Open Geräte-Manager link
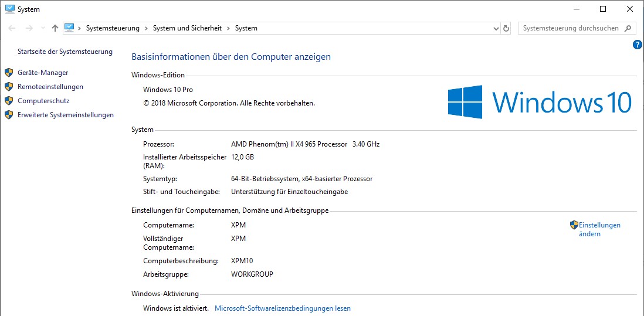 click(43, 73)
